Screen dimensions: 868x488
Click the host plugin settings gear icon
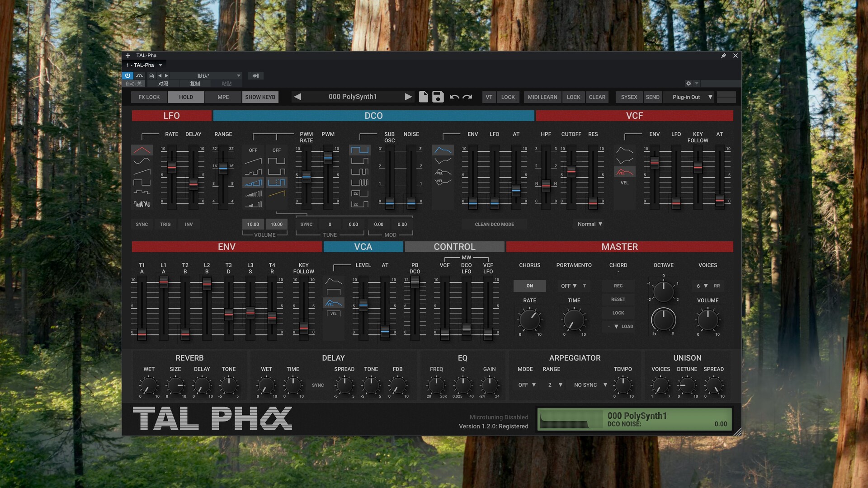(689, 84)
